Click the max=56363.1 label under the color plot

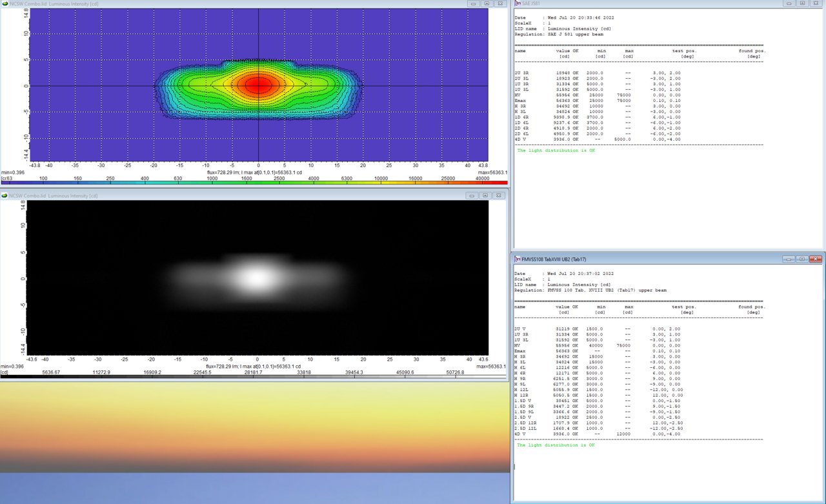[492, 173]
